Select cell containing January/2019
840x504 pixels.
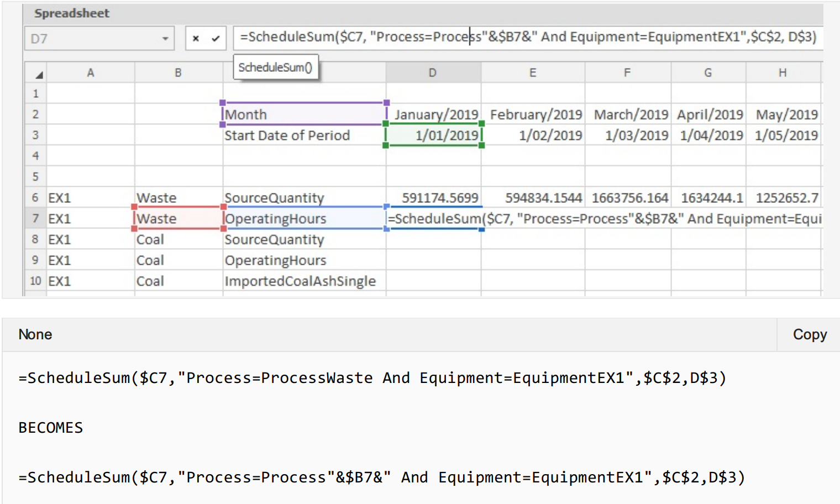coord(434,114)
